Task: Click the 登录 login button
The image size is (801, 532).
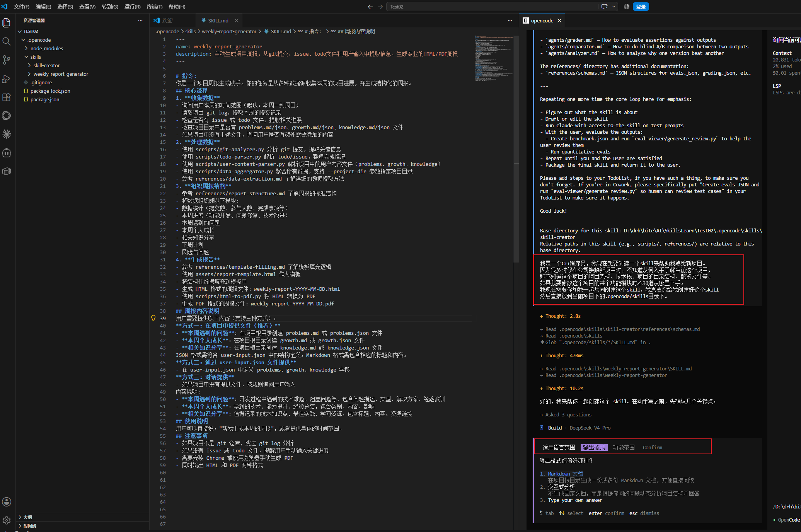Action: [641, 7]
